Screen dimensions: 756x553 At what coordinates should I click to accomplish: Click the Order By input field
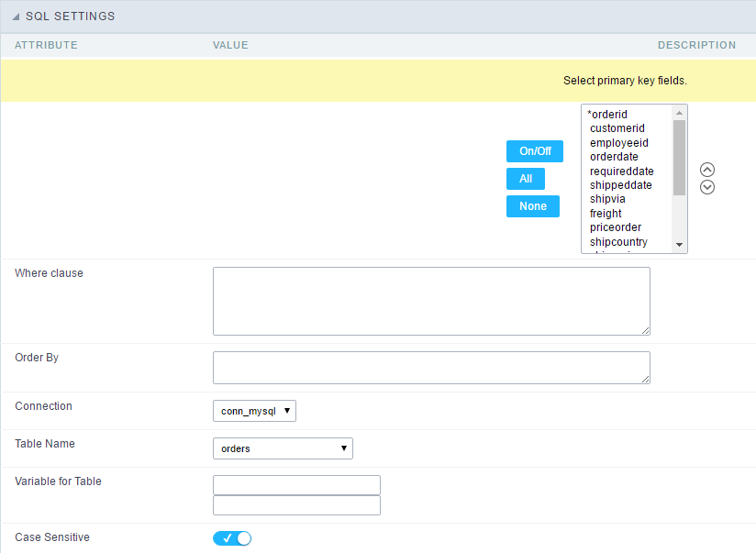[x=431, y=367]
